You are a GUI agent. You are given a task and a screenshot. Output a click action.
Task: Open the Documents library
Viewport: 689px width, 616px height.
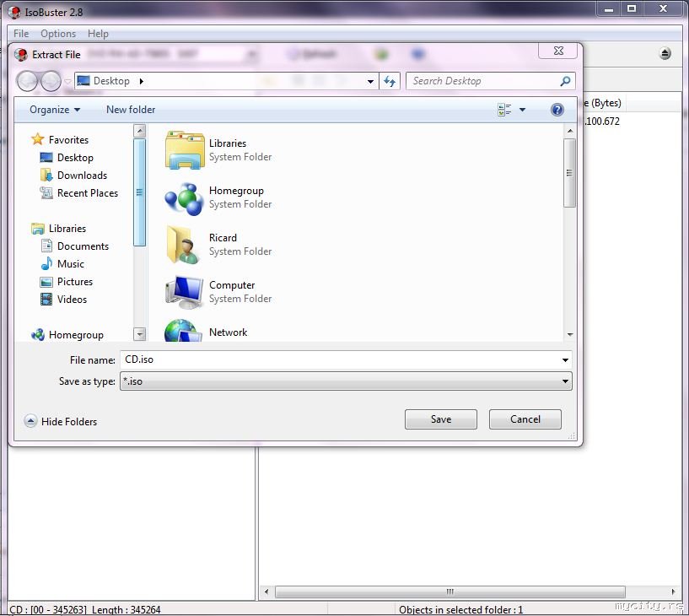(x=83, y=246)
